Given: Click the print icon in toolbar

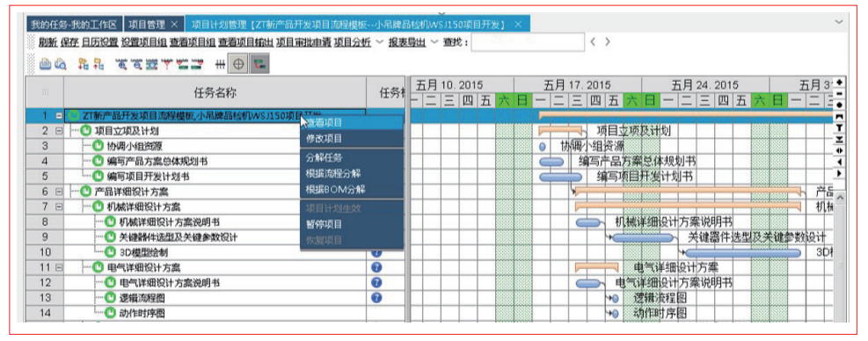Looking at the screenshot, I should click(x=46, y=64).
